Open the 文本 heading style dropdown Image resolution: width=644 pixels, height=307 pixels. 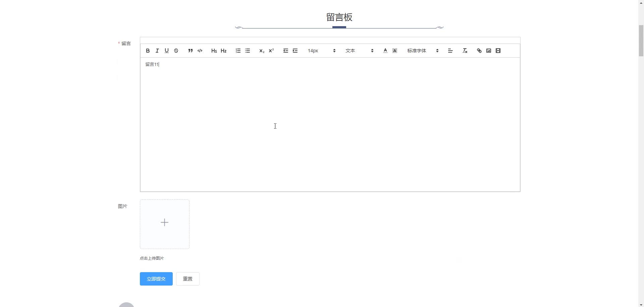click(x=359, y=51)
